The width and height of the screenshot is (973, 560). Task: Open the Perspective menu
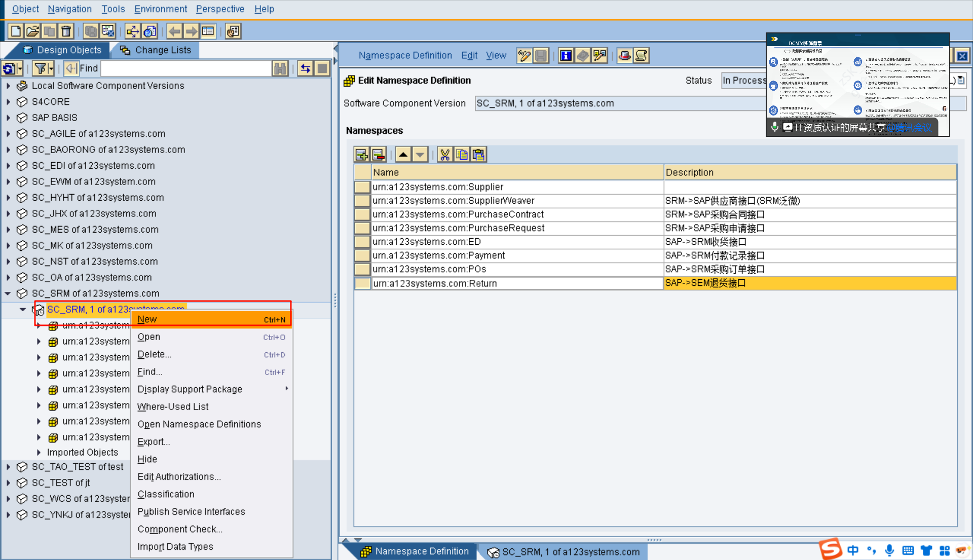[220, 9]
